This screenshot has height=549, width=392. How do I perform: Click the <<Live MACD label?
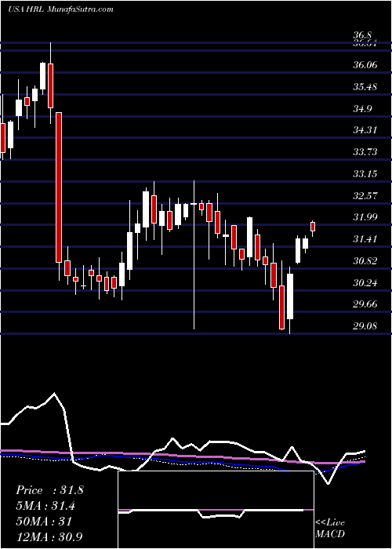click(330, 529)
